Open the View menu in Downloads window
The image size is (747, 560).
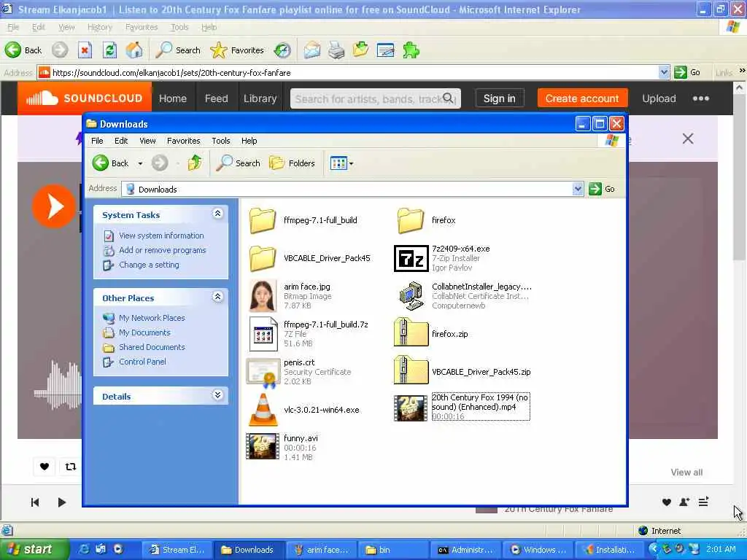pyautogui.click(x=147, y=141)
